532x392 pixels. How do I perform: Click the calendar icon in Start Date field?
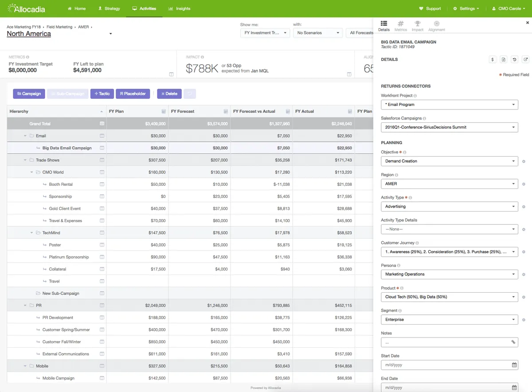click(x=514, y=365)
